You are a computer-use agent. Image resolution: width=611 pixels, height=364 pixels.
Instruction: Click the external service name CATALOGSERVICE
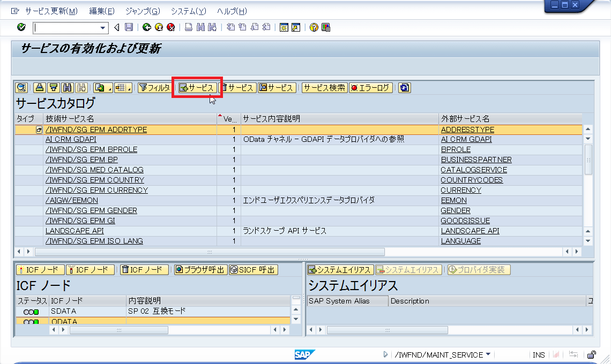pos(474,170)
